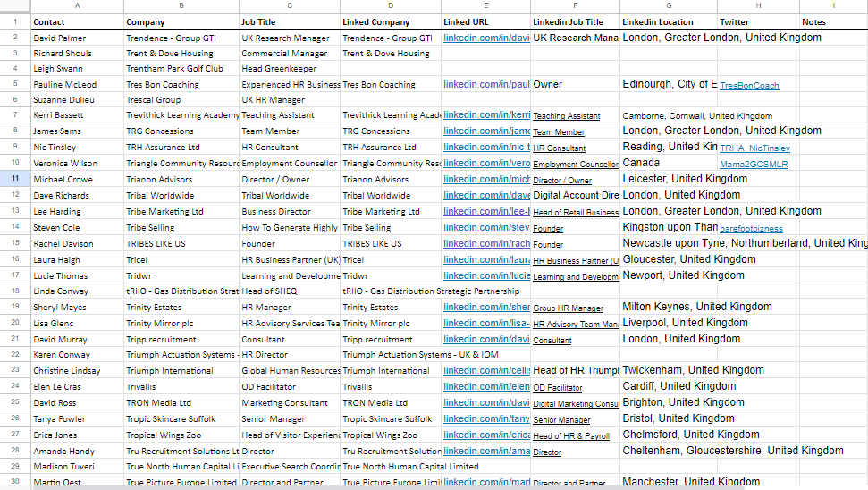
Task: Click the Richard Shouls contact cell
Action: click(x=77, y=53)
